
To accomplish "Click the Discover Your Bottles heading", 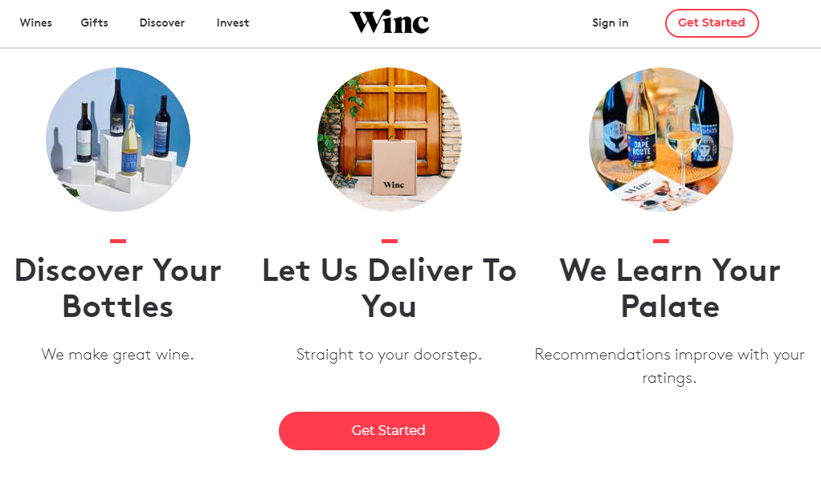I will pyautogui.click(x=118, y=288).
